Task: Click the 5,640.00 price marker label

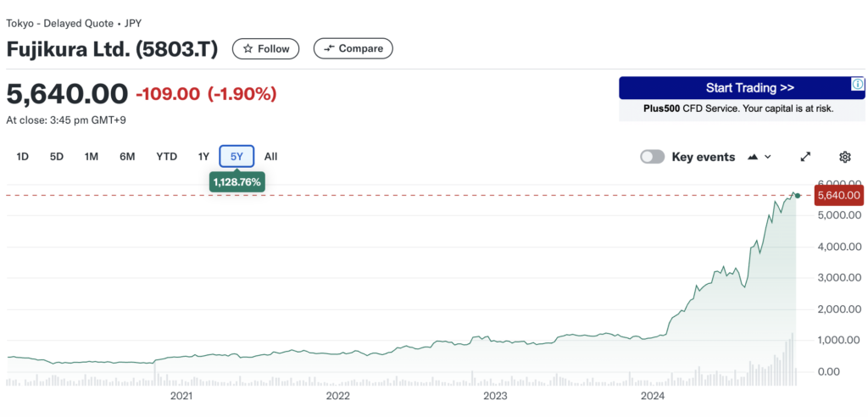Action: pyautogui.click(x=837, y=196)
